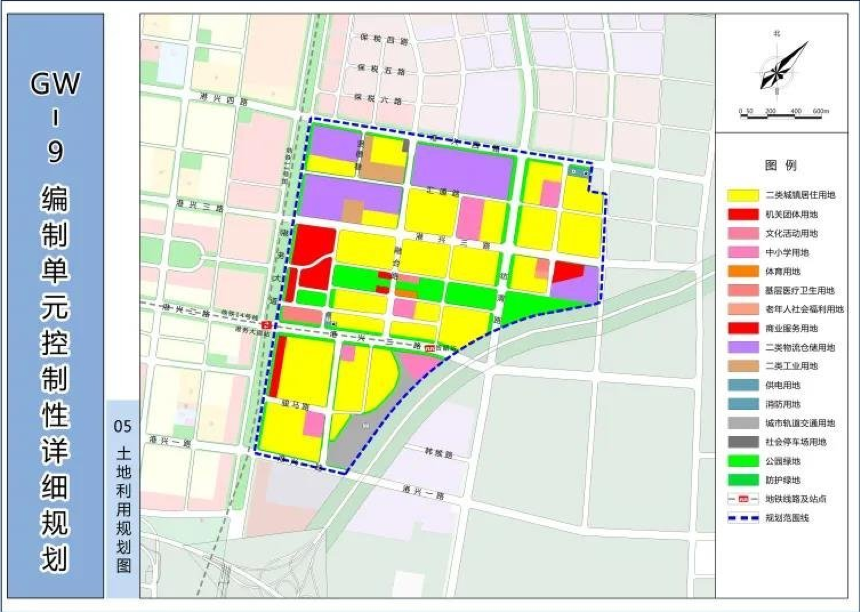Click the 港兴四路 road label
This screenshot has height=612, width=860.
coord(216,99)
